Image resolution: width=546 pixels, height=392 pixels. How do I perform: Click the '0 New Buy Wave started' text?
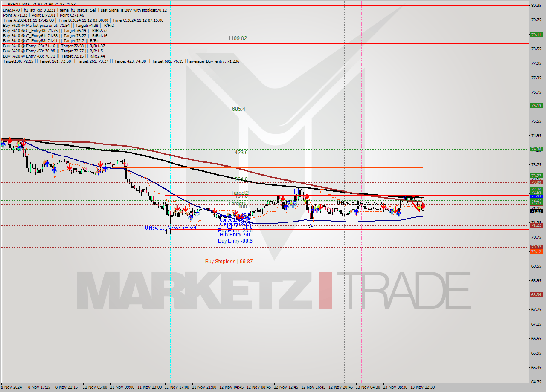171,228
